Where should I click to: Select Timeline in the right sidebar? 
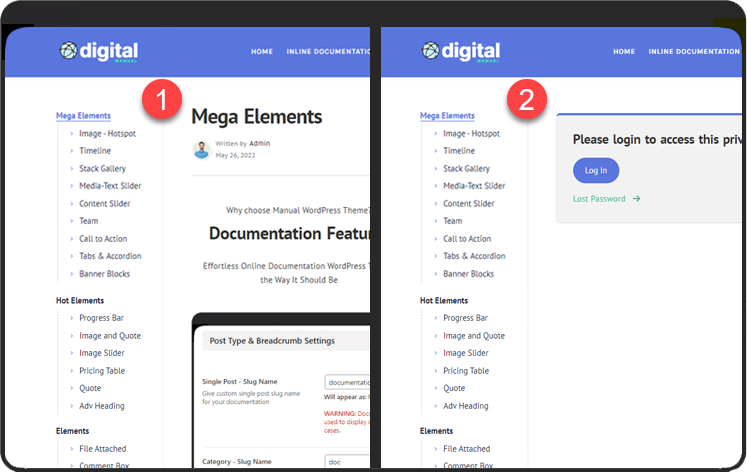[x=459, y=151]
